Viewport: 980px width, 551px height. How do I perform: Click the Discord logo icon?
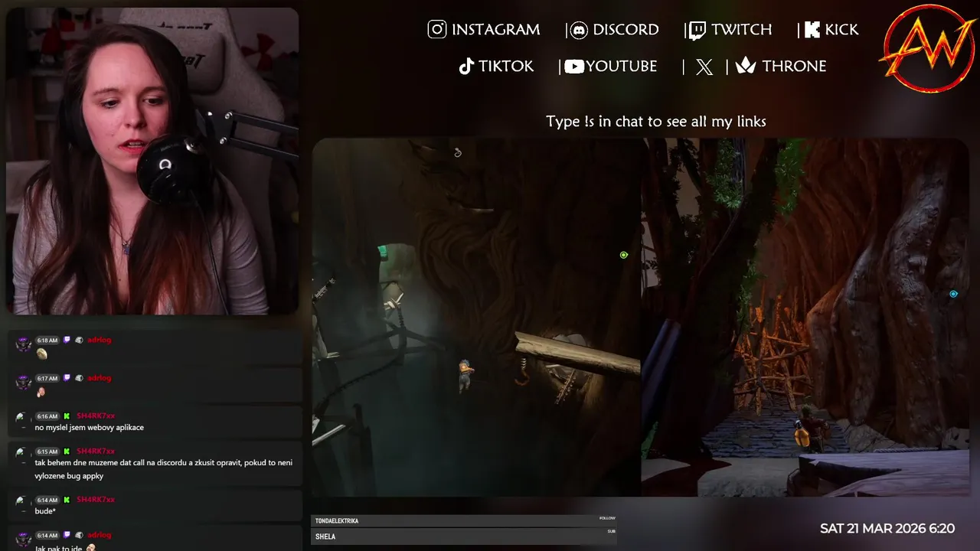579,30
